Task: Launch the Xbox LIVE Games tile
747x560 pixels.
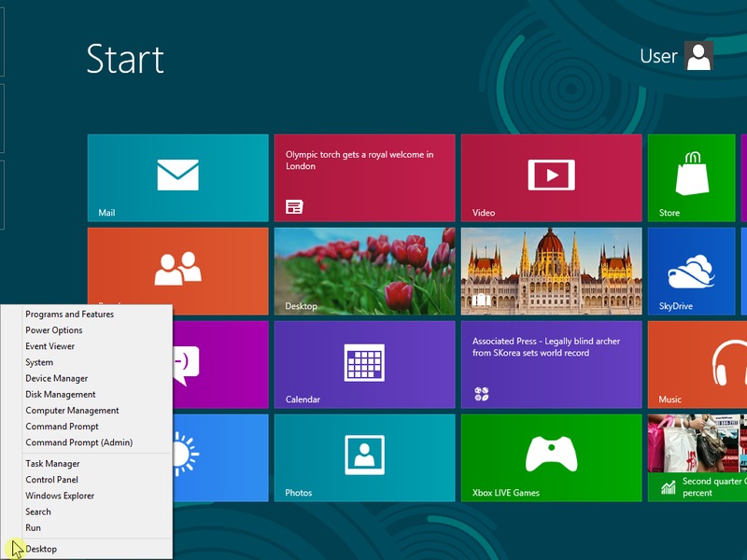Action: (x=551, y=457)
